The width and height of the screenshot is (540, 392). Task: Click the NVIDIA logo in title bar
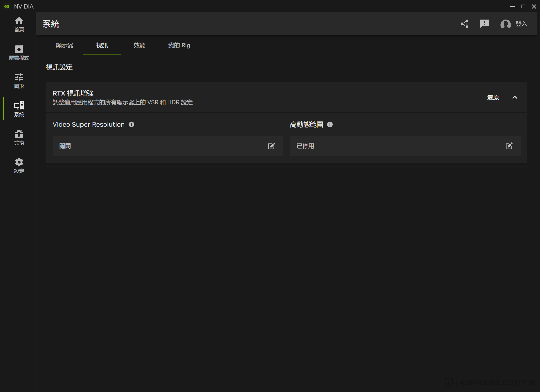tap(7, 6)
